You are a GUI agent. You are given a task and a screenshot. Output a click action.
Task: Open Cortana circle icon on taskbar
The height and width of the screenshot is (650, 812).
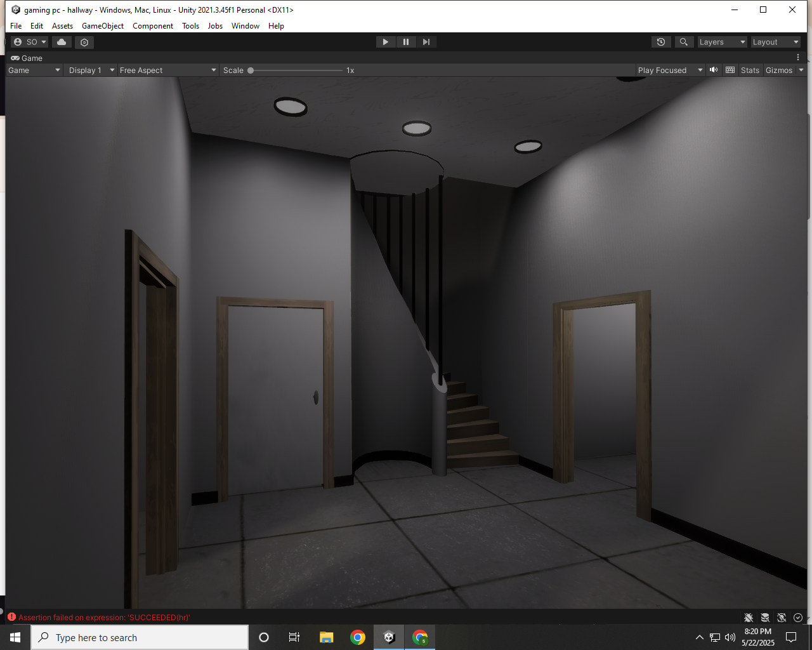264,637
